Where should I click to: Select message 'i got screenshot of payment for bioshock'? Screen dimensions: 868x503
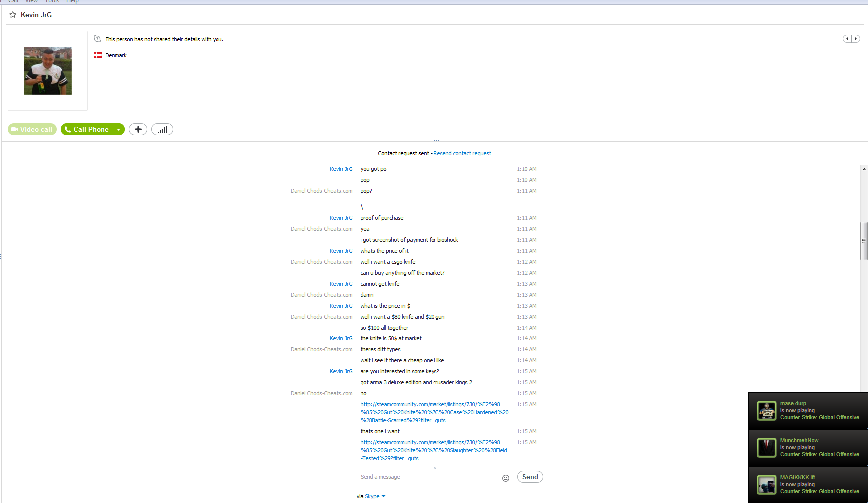[x=409, y=240]
